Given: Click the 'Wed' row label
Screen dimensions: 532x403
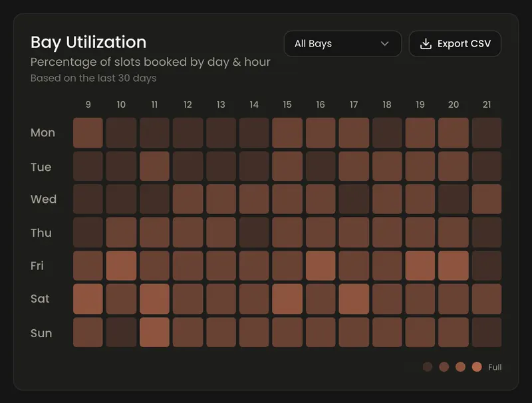Looking at the screenshot, I should pos(43,199).
